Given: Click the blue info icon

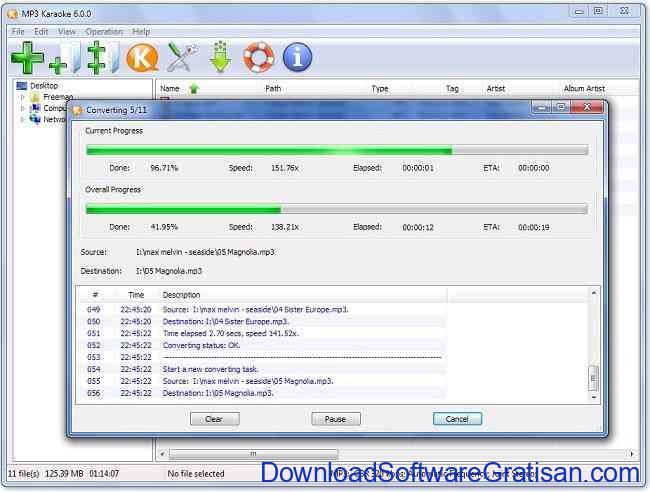Looking at the screenshot, I should coord(297,57).
